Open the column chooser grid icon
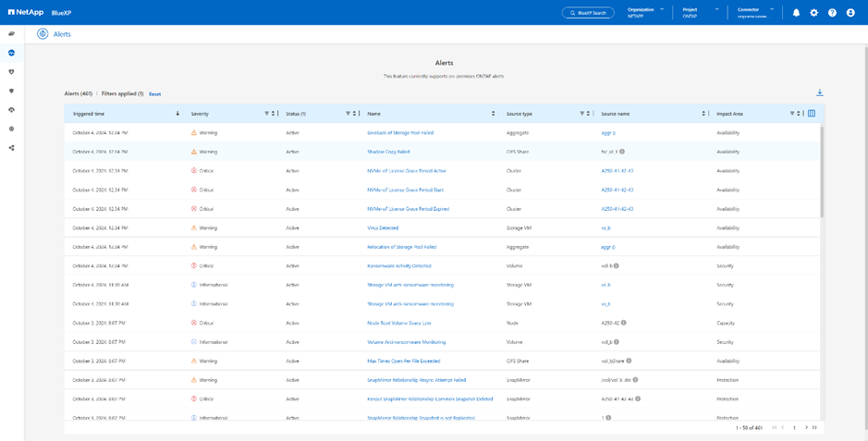 tap(812, 114)
